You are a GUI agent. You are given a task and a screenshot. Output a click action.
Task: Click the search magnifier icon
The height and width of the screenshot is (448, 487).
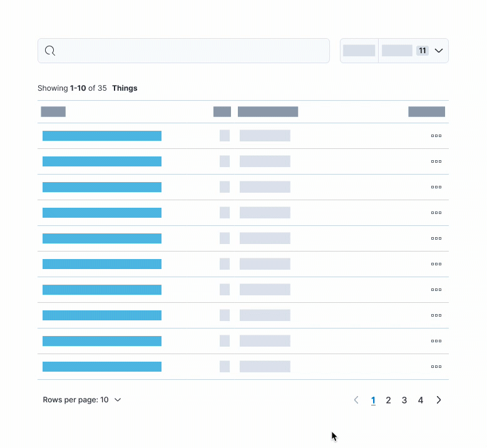tap(51, 51)
